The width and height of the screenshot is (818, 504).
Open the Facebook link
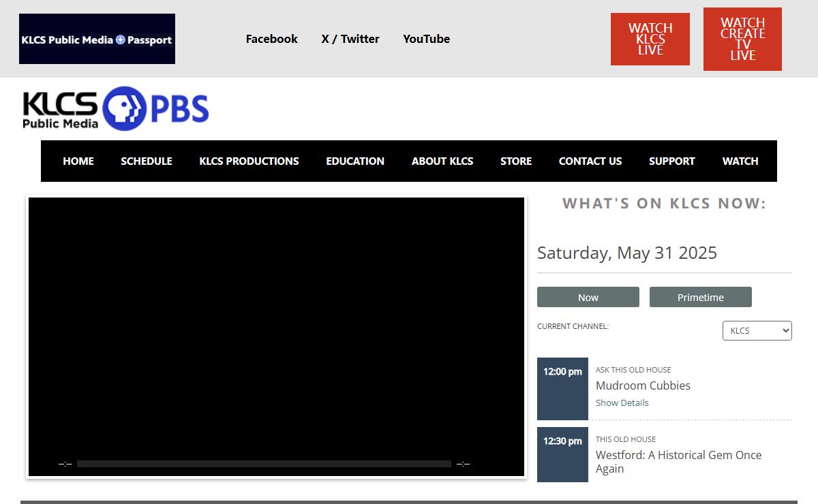point(272,39)
